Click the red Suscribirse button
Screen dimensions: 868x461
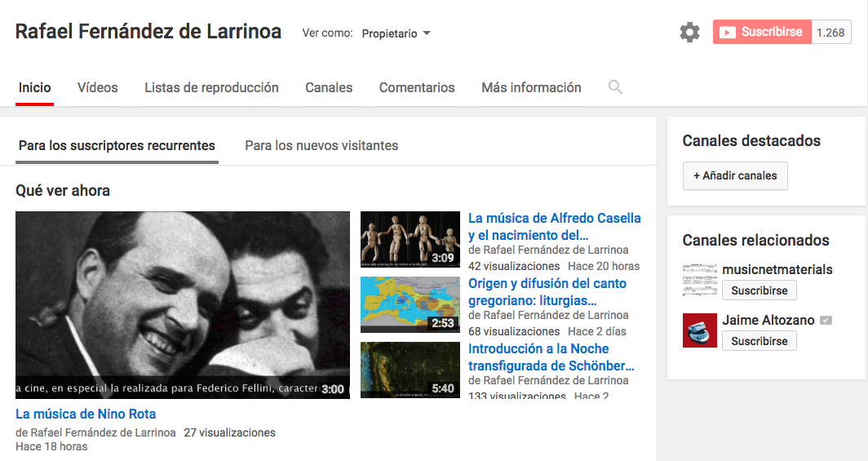[762, 32]
